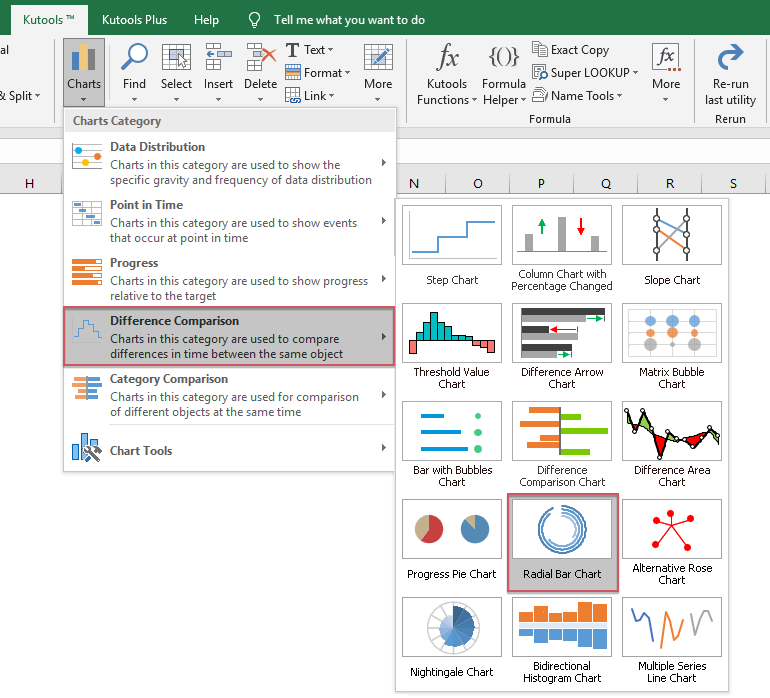
Task: Expand the Point in Time category
Action: coord(229,221)
